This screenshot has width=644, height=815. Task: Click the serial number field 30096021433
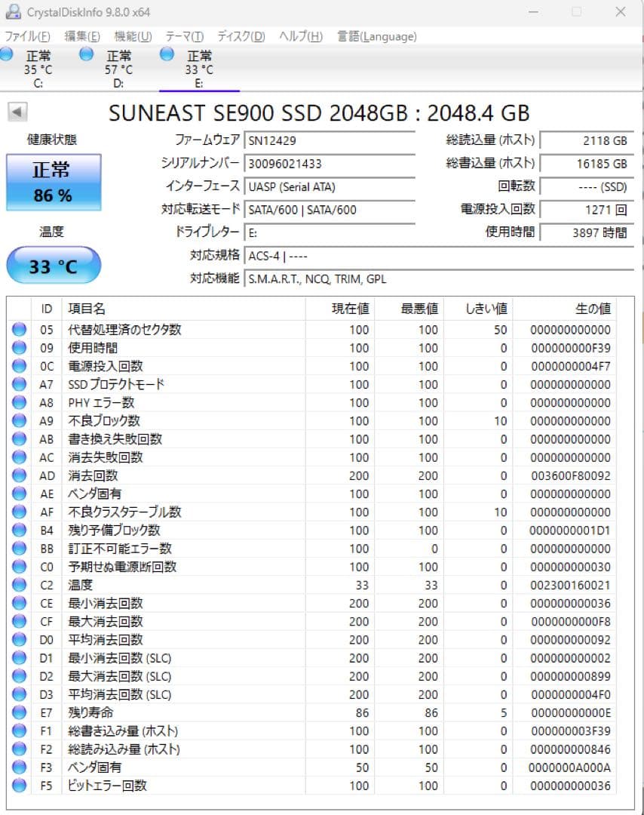(330, 164)
